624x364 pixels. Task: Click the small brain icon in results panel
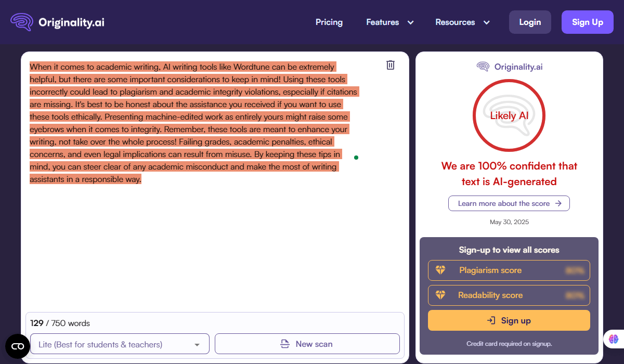tap(483, 67)
